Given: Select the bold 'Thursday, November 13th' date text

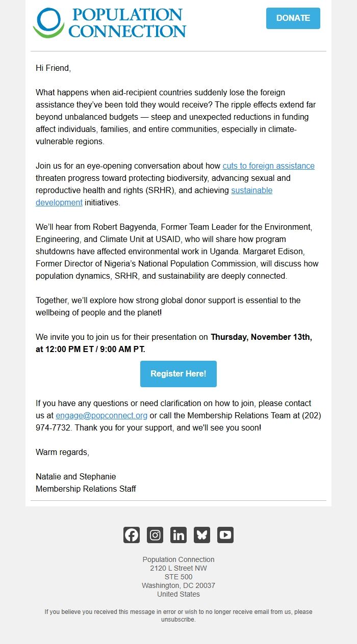Looking at the screenshot, I should pos(267,337).
